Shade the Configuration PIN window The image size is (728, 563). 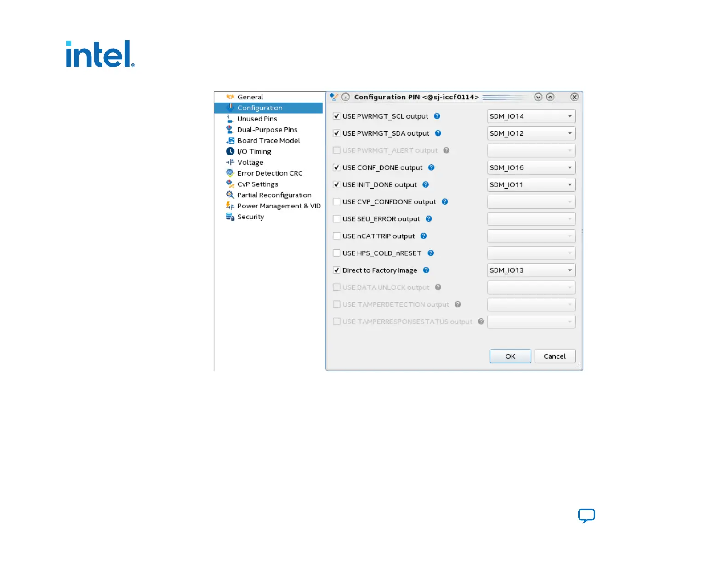point(538,97)
